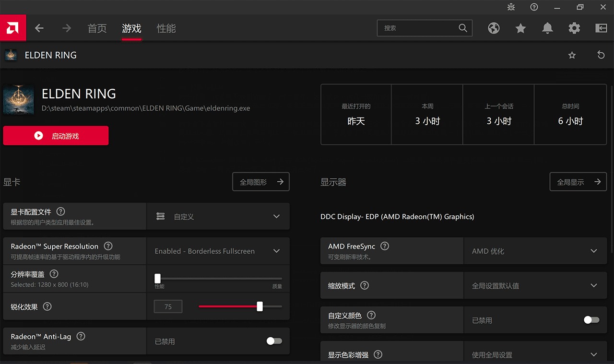Favorite ELDEN RING with star outline
Viewport: 614px width, 364px height.
(572, 55)
